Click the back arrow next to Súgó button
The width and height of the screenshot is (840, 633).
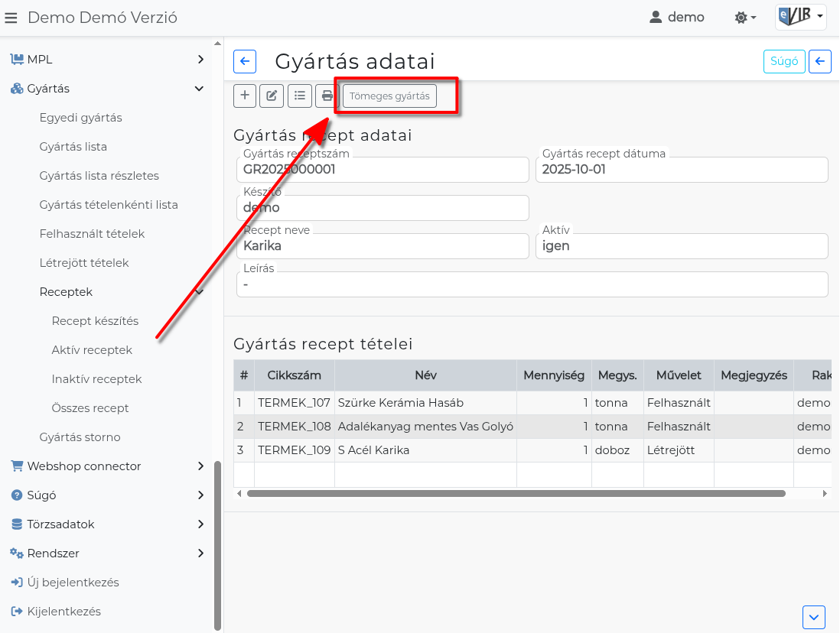(x=820, y=61)
